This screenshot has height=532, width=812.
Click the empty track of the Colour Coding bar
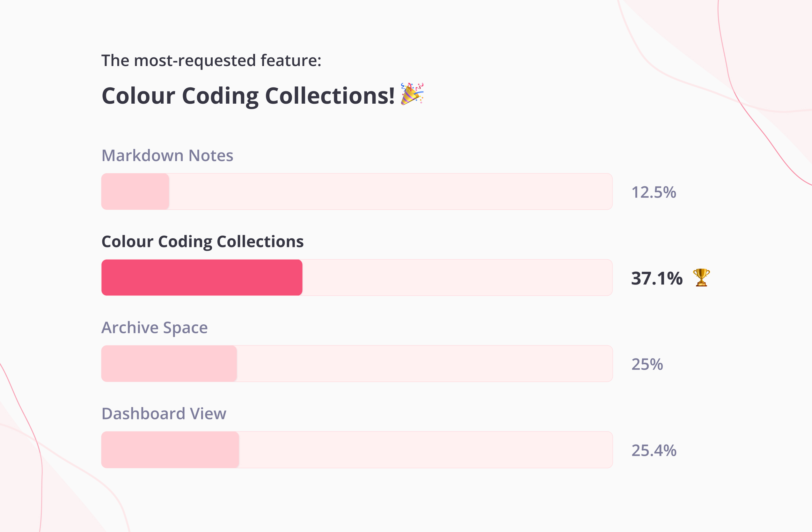pyautogui.click(x=457, y=277)
